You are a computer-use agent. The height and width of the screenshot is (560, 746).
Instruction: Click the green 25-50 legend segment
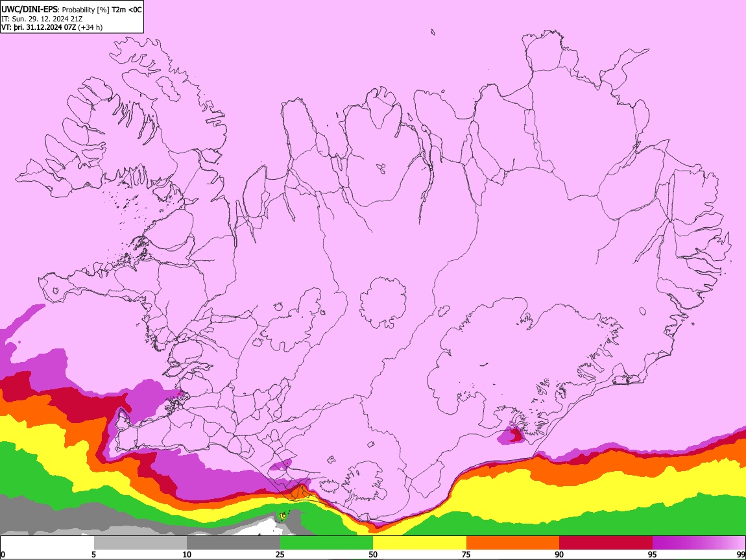tap(326, 543)
